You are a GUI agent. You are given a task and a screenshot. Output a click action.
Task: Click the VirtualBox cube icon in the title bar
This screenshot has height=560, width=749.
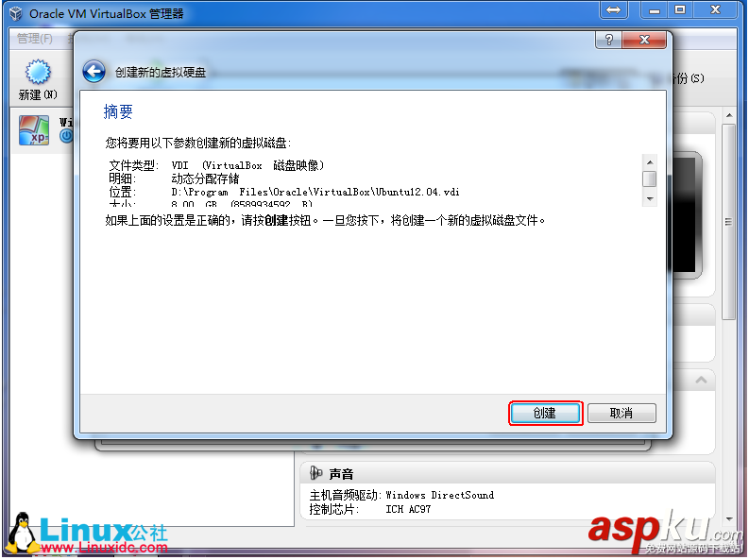pos(16,13)
